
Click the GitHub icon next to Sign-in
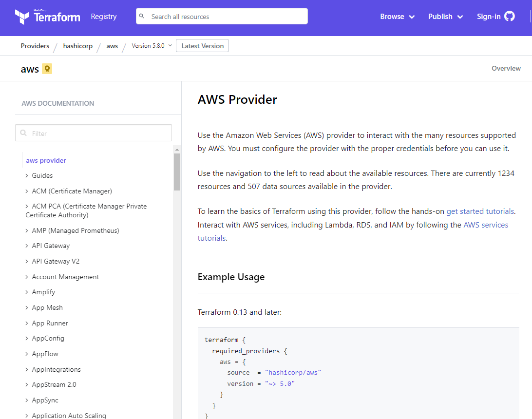509,16
